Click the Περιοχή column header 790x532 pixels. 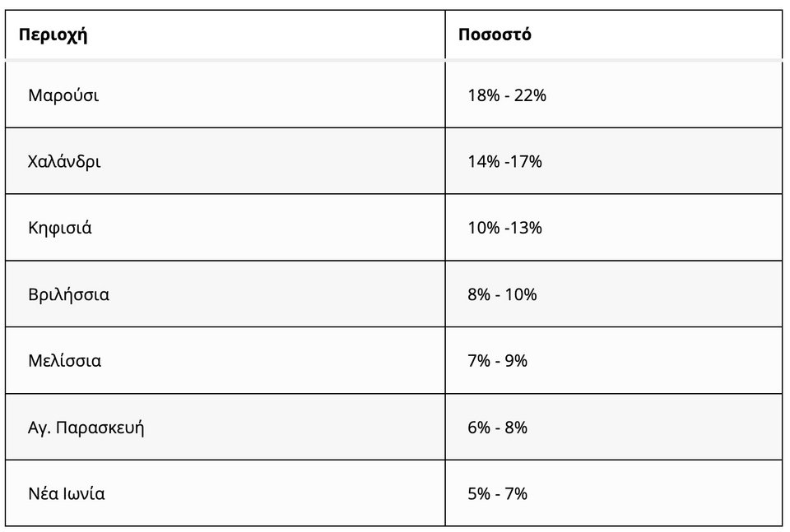point(53,35)
